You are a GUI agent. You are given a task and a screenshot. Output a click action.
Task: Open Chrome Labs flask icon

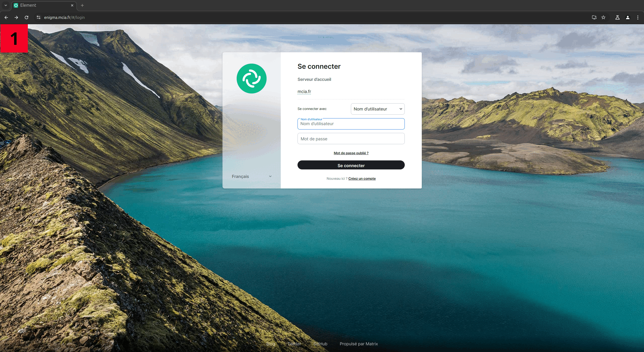coord(617,18)
